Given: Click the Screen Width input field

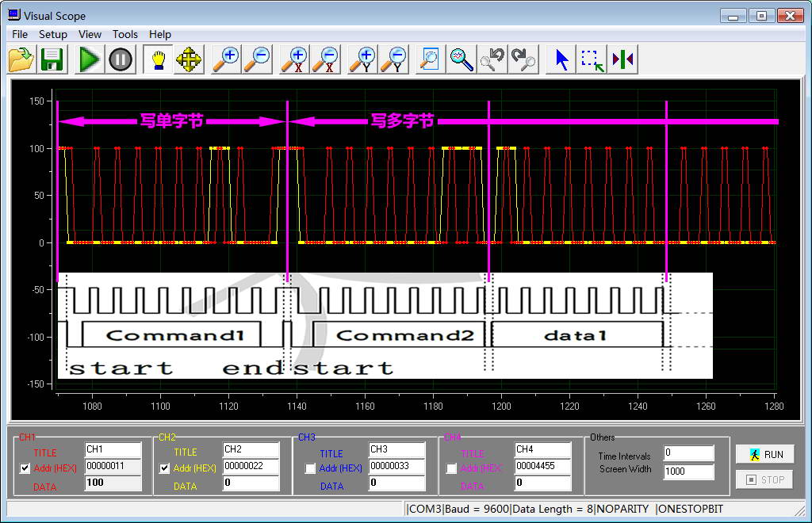Looking at the screenshot, I should [688, 472].
